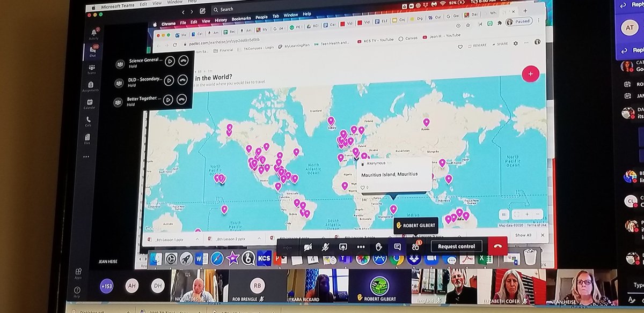Viewport: 644px width, 313px height.
Task: Hang up the Science General held call
Action: 184,61
